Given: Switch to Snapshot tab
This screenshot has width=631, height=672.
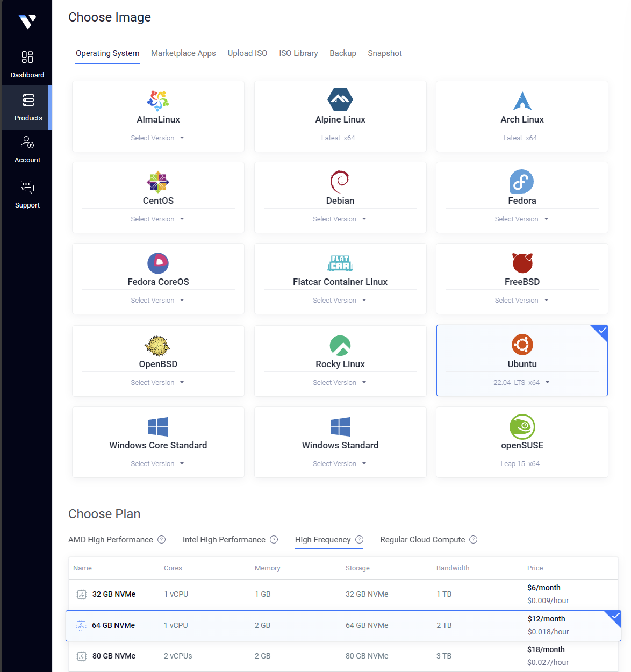Looking at the screenshot, I should coord(385,53).
